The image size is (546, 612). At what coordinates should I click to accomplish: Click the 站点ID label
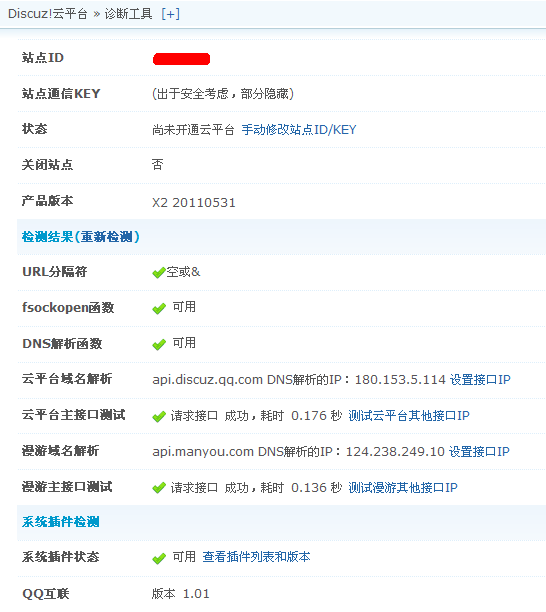(x=43, y=58)
